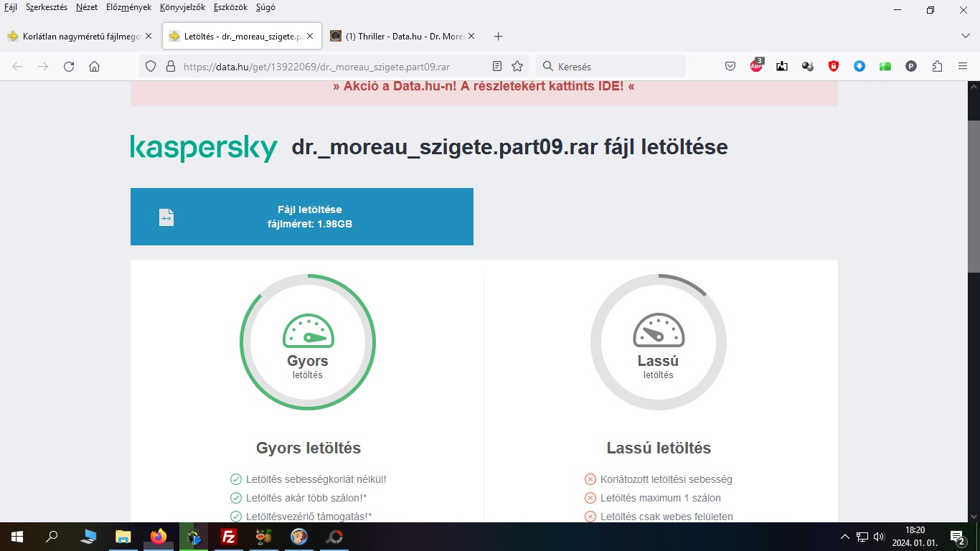Close the Korlátlan nagyméretű tab
Screen dimensions: 980x551
tap(149, 36)
